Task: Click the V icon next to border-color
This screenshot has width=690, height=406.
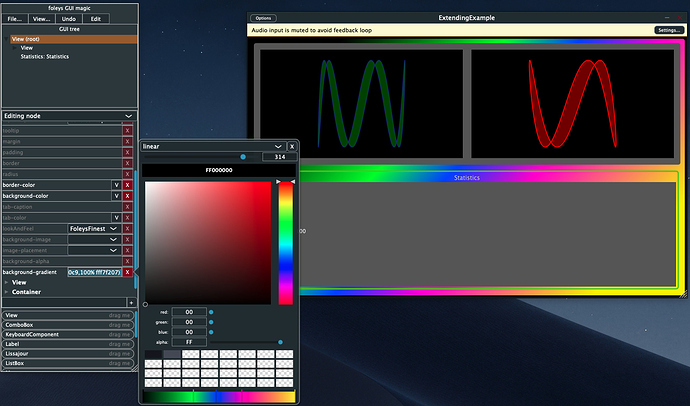Action: (x=116, y=185)
